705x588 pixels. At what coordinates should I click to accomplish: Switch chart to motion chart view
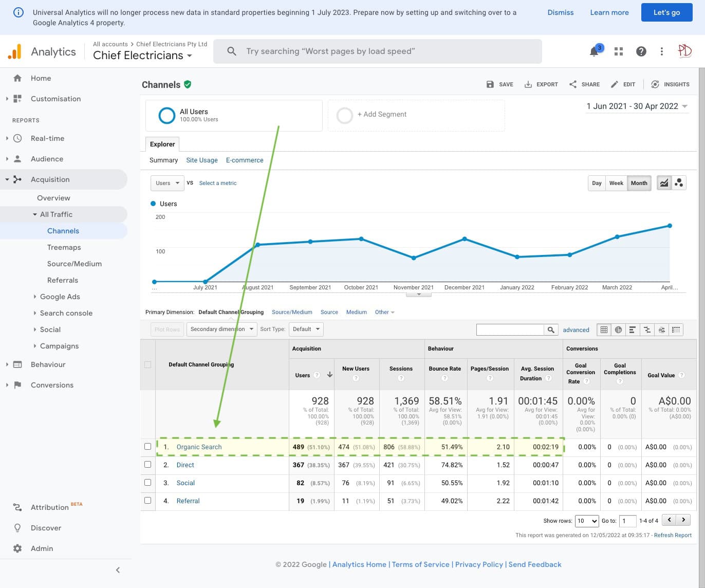point(679,183)
